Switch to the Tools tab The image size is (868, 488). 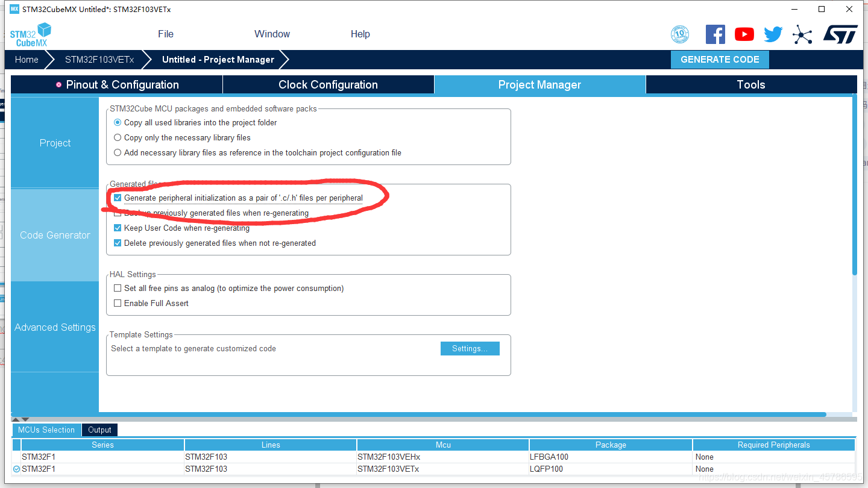(x=751, y=85)
